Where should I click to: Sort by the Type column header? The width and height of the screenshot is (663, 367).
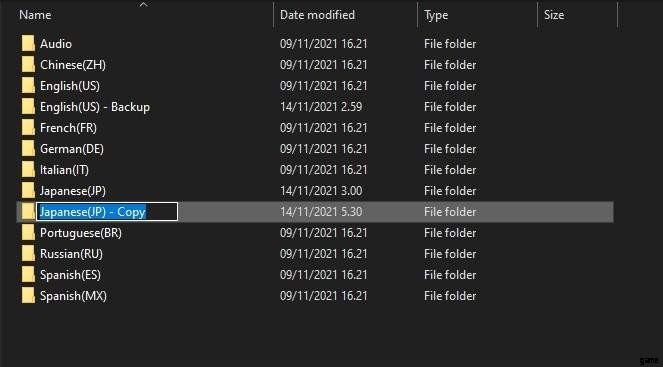(436, 15)
